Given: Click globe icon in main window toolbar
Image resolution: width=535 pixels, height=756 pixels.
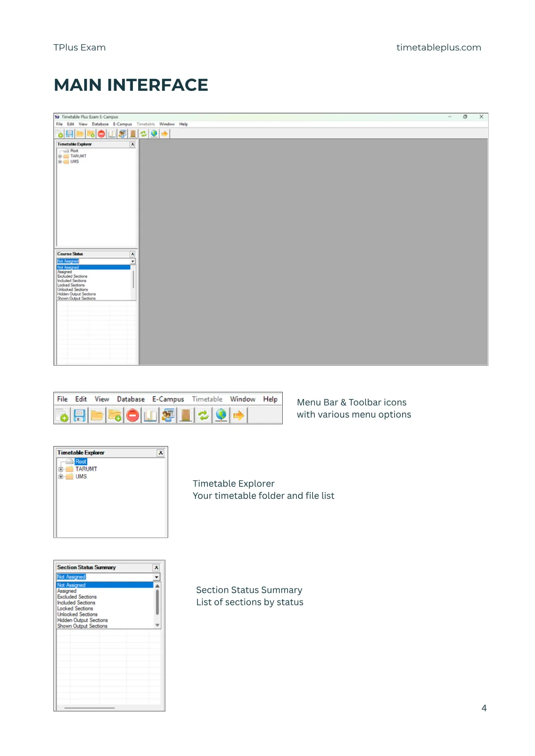Looking at the screenshot, I should [154, 134].
